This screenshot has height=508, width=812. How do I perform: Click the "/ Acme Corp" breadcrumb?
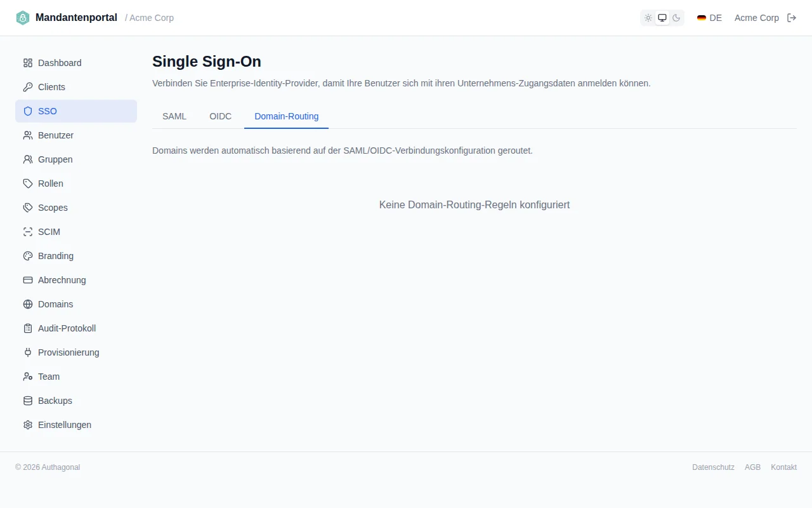click(149, 18)
